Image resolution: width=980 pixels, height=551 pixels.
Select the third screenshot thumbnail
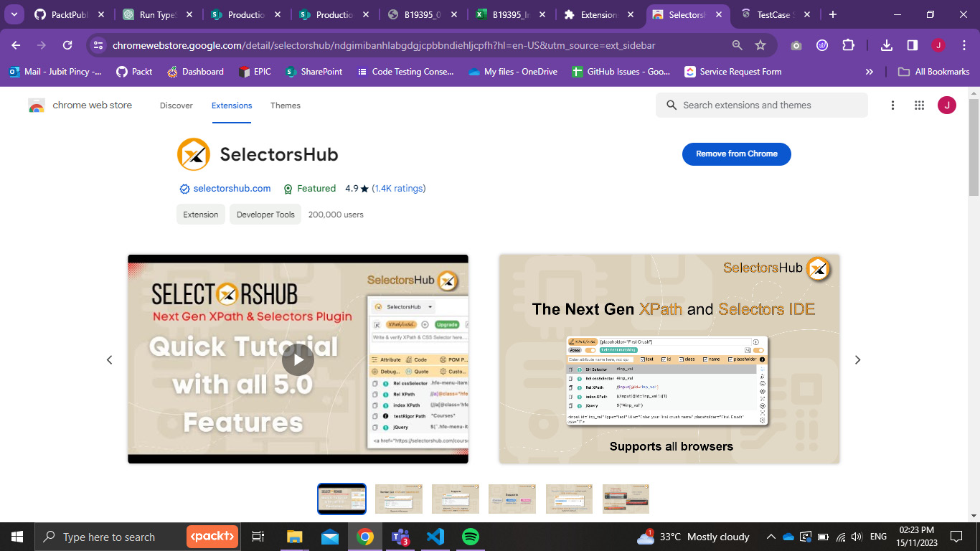click(x=456, y=499)
